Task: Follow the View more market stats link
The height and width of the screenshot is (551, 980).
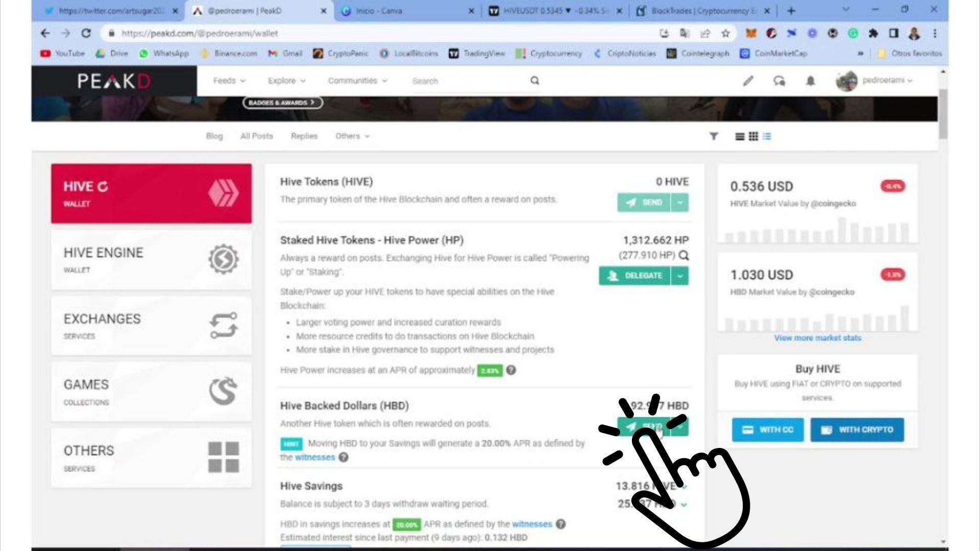Action: pyautogui.click(x=817, y=338)
